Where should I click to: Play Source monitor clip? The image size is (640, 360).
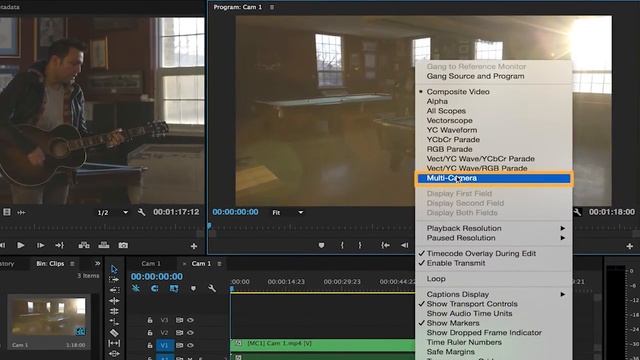(20, 245)
